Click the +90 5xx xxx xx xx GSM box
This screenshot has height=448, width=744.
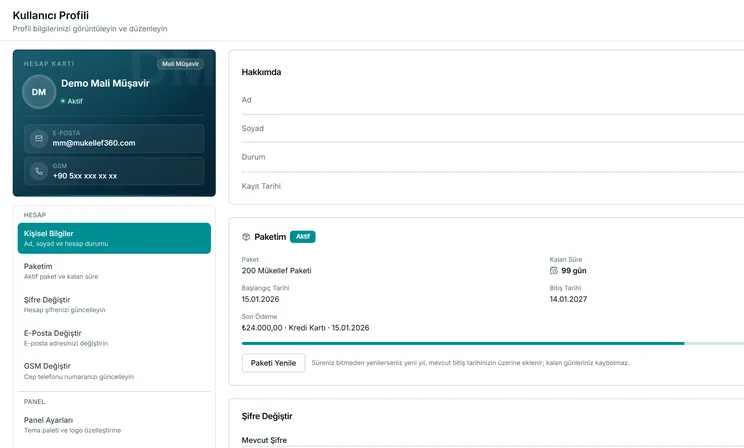coord(114,171)
